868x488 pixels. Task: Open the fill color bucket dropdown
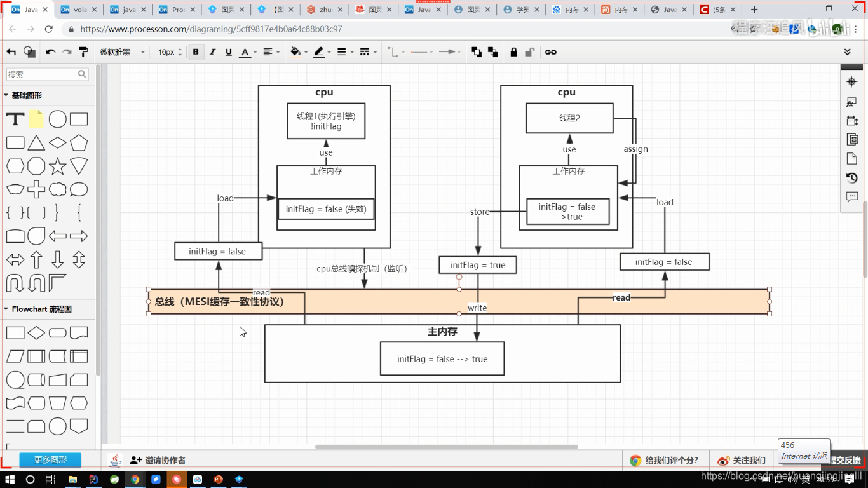coord(298,52)
